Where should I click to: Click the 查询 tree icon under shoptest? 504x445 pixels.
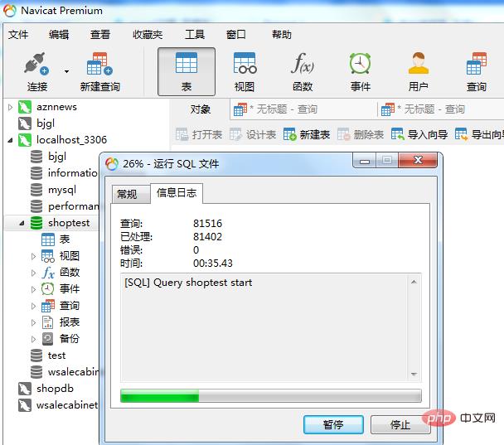(48, 306)
